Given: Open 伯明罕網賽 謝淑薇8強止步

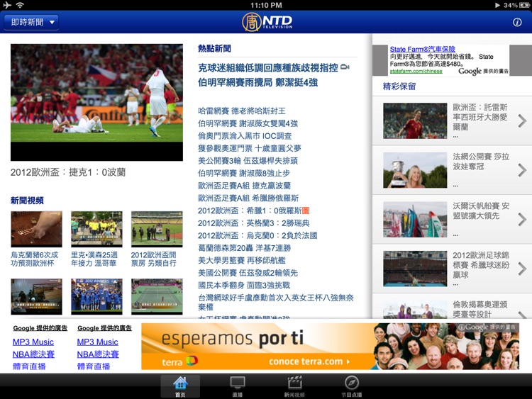Looking at the screenshot, I should coord(244,173).
